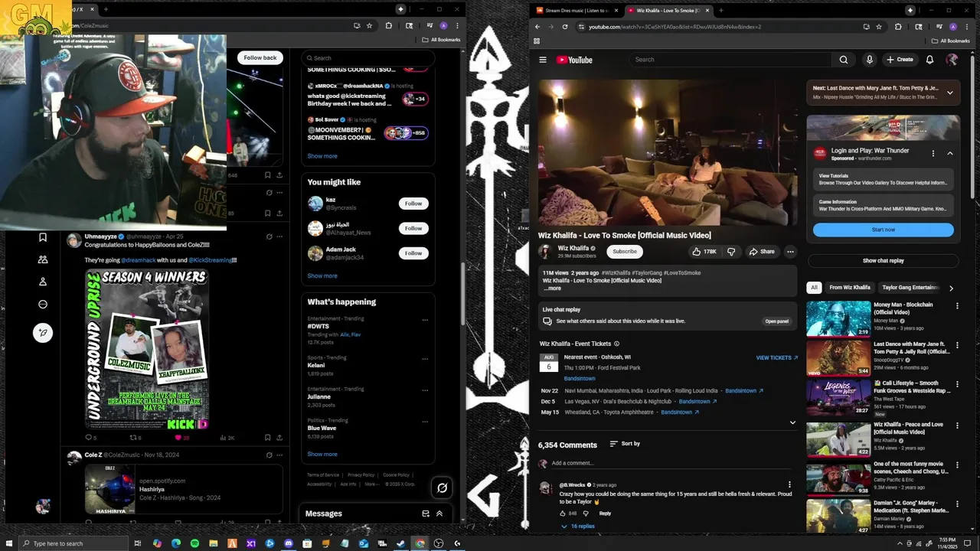Image resolution: width=980 pixels, height=551 pixels.
Task: Click in the X Search box
Action: point(367,58)
